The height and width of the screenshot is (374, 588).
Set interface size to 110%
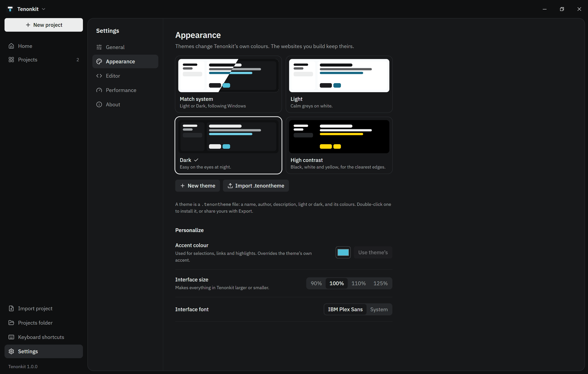(x=358, y=283)
